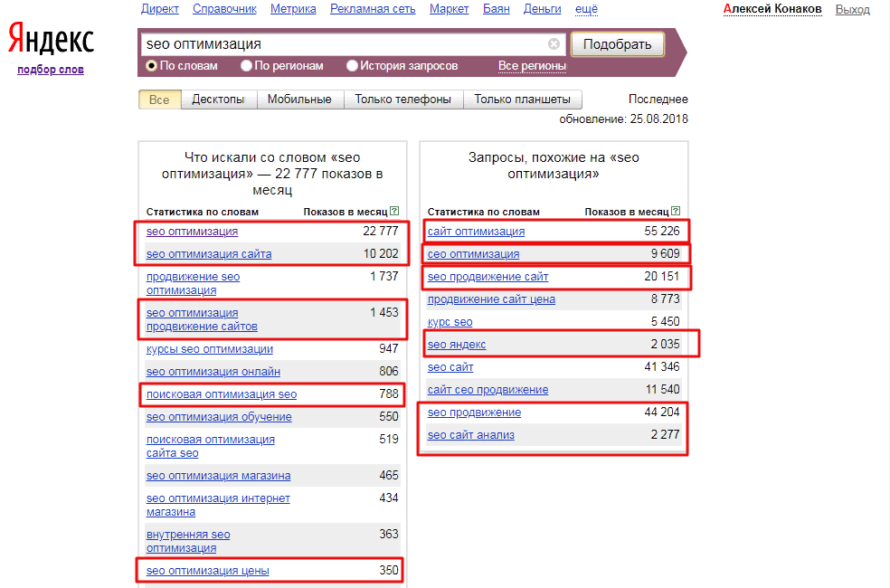Click the '41 346' shows value

662,366
